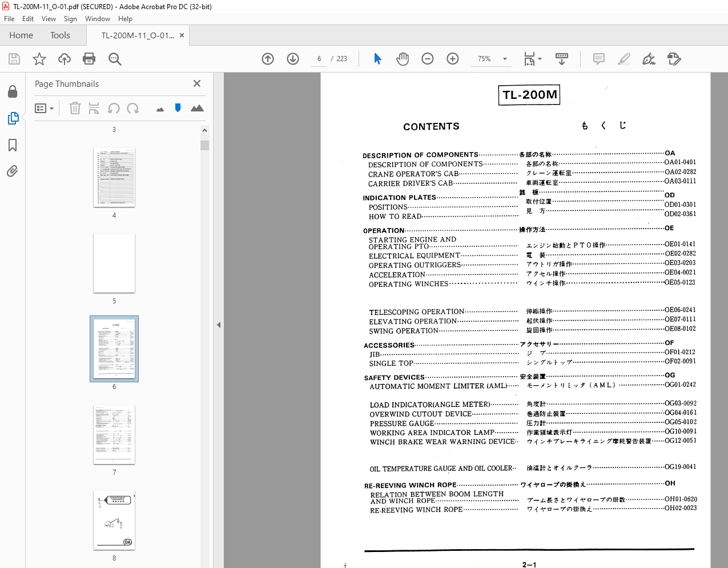Toggle the Page Thumbnails panel icon
Viewport: 728px width, 568px height.
13,118
